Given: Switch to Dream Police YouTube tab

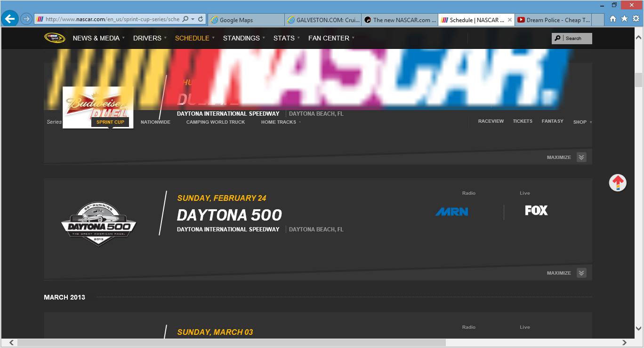Looking at the screenshot, I should pyautogui.click(x=553, y=20).
